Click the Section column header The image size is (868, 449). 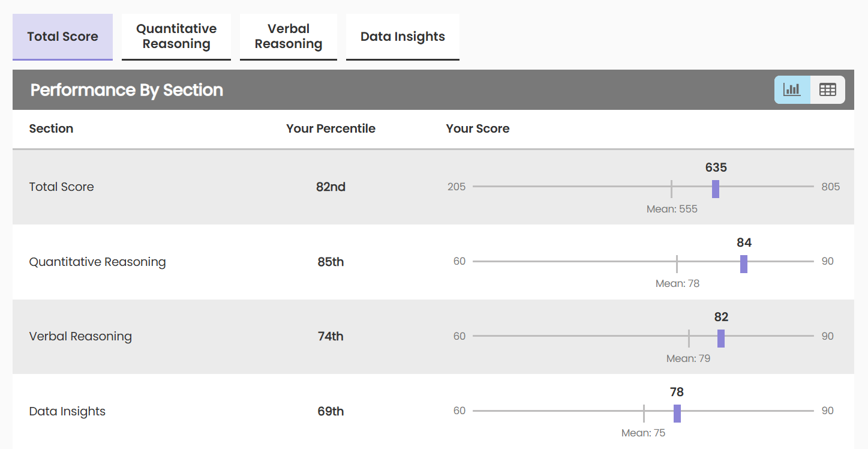51,128
